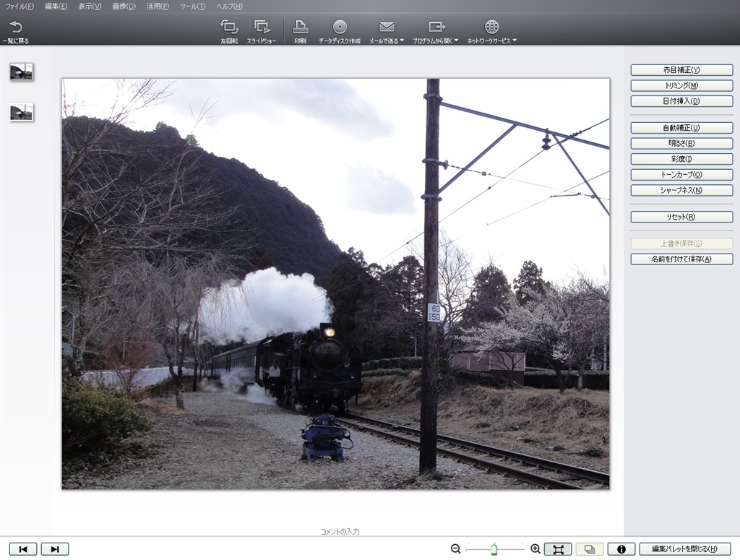
Task: Click the send by mail (メールで送る) icon
Action: click(387, 27)
